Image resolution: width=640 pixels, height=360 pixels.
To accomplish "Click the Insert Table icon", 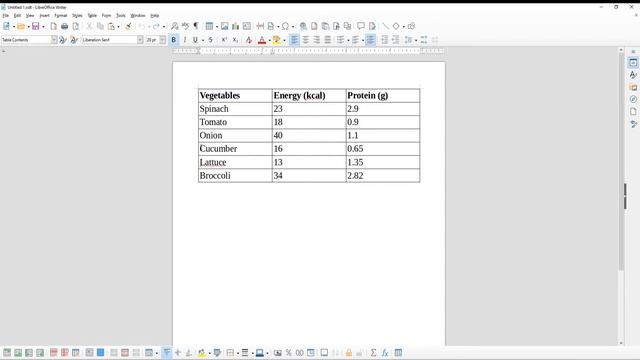I will pyautogui.click(x=209, y=27).
